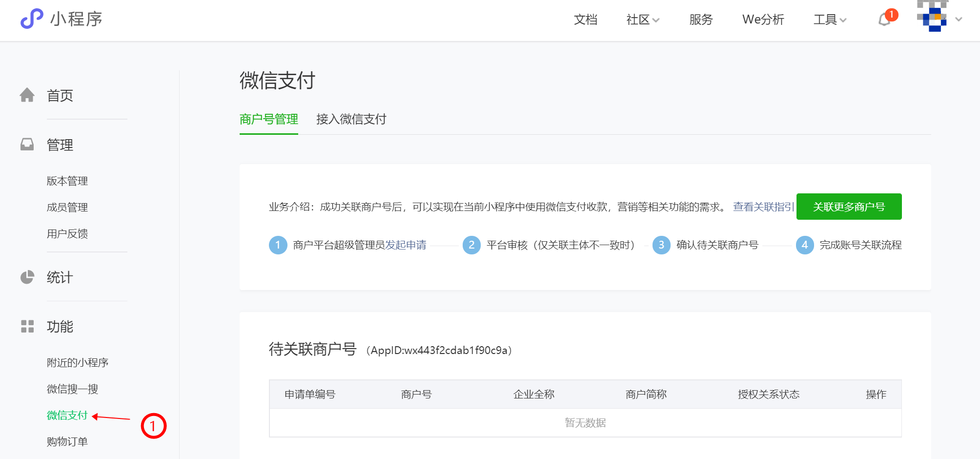The height and width of the screenshot is (459, 980).
Task: Click 商户号 column header
Action: point(416,394)
